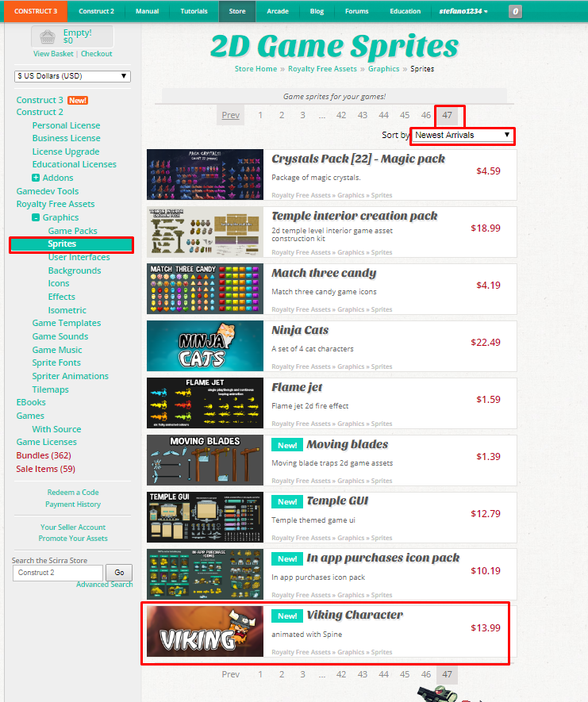Open the Advanced Search link
This screenshot has width=588, height=702.
104,585
